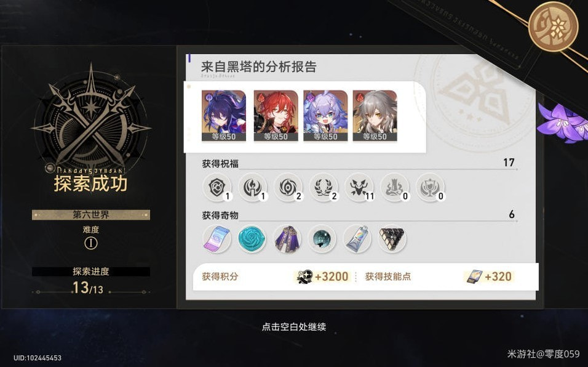Click Bailu's lavender-haired character portrait
This screenshot has width=588, height=367.
[325, 116]
